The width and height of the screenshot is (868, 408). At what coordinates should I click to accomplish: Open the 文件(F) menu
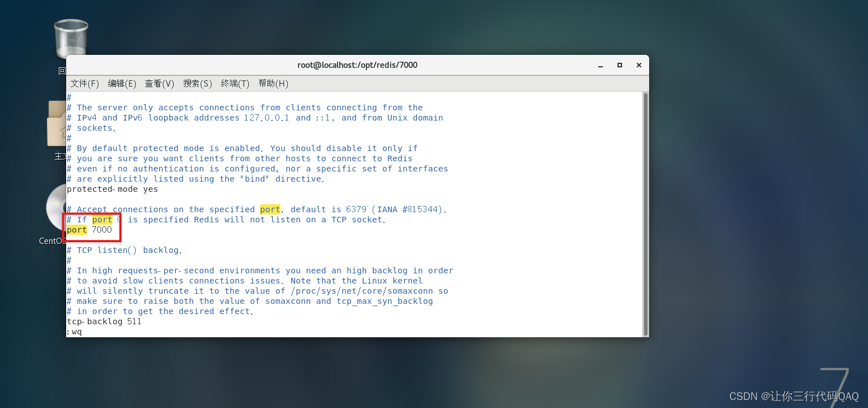[x=84, y=83]
